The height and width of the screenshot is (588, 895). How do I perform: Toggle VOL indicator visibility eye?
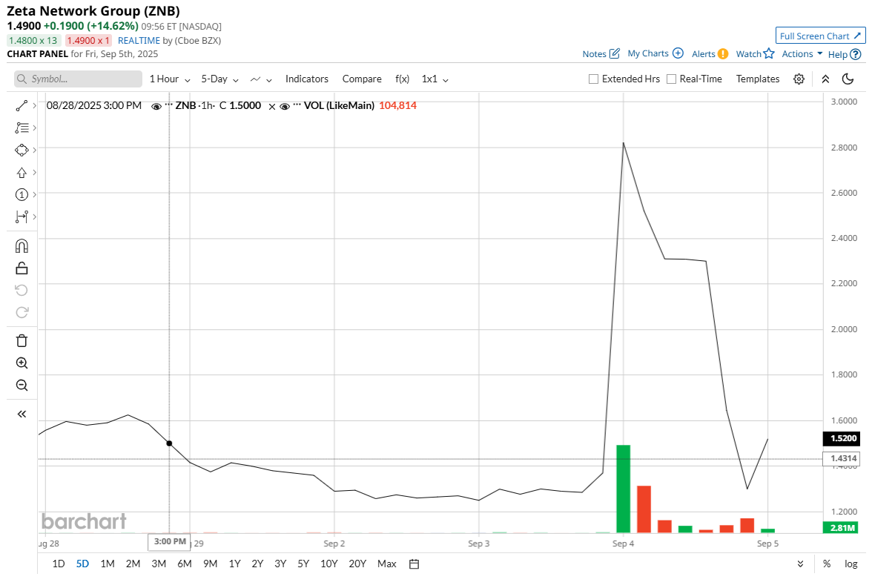tap(285, 106)
